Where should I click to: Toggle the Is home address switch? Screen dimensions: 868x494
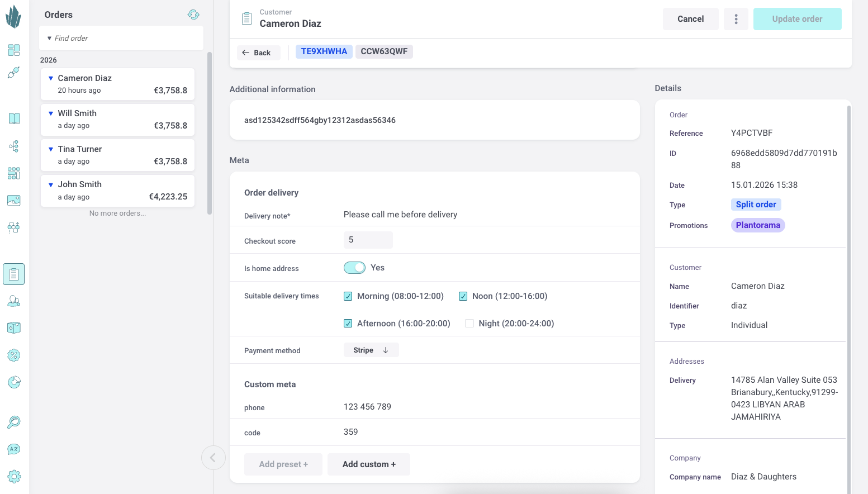coord(354,268)
